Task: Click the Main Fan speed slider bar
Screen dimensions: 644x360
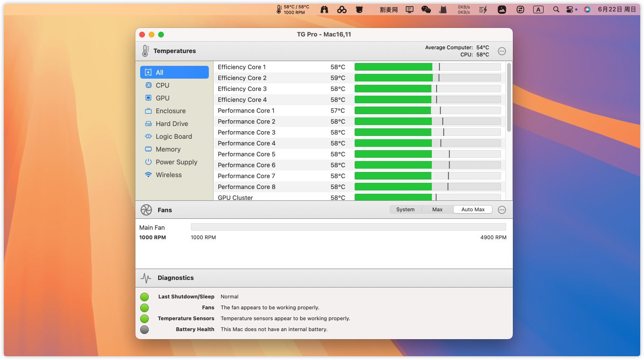Action: (x=349, y=227)
